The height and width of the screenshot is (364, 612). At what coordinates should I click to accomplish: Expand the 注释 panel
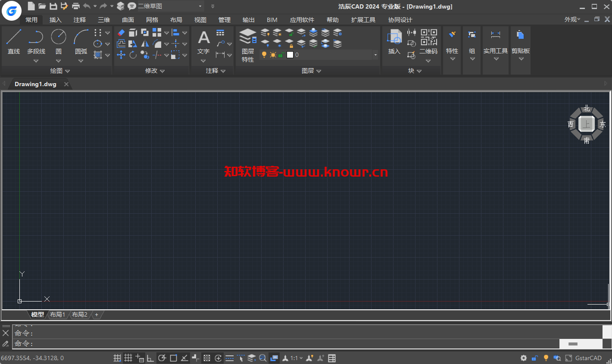[215, 71]
